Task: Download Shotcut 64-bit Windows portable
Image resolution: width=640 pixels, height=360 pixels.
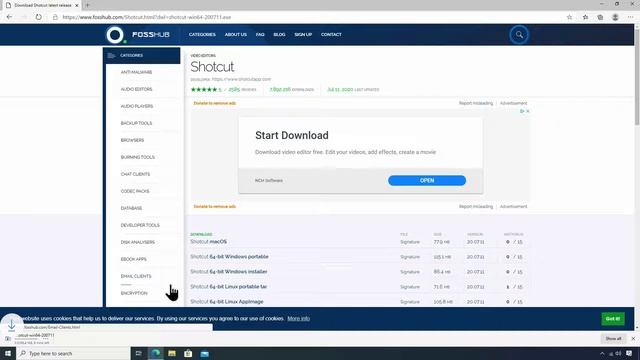Action: (229, 257)
